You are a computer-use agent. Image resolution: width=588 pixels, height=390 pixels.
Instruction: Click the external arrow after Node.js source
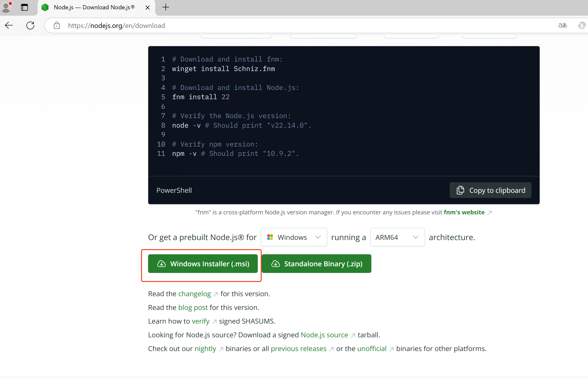[353, 336]
